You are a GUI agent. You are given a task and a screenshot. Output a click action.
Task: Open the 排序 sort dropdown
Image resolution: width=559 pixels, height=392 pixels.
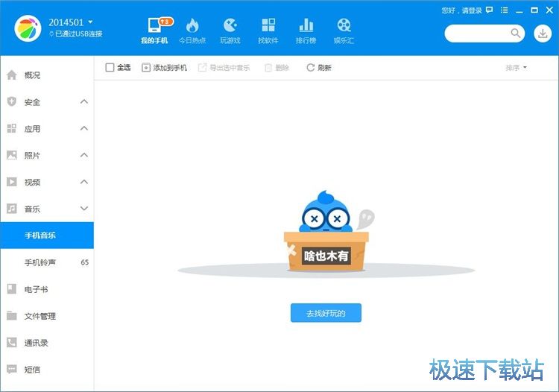(x=516, y=67)
